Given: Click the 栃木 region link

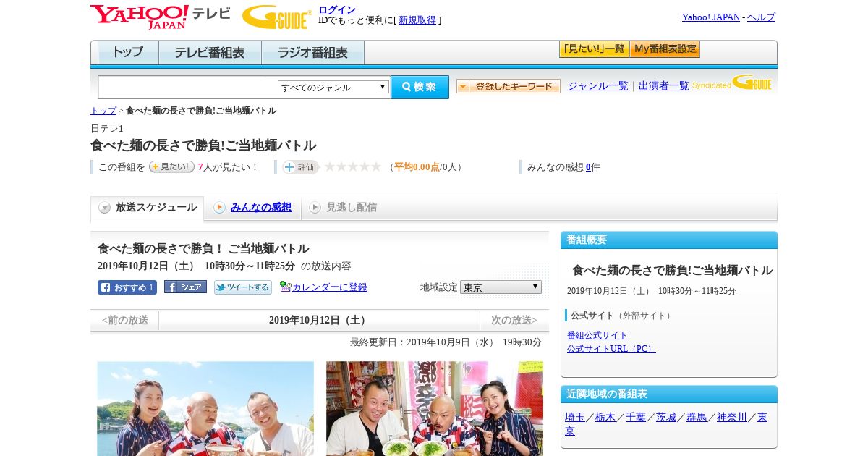Looking at the screenshot, I should coord(605,418).
